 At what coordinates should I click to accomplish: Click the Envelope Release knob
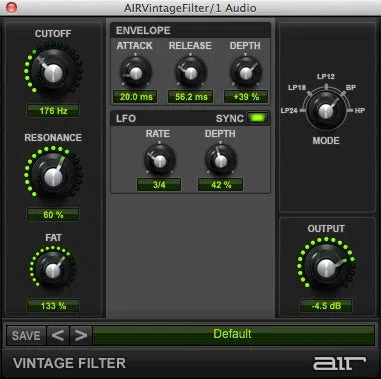[x=191, y=72]
